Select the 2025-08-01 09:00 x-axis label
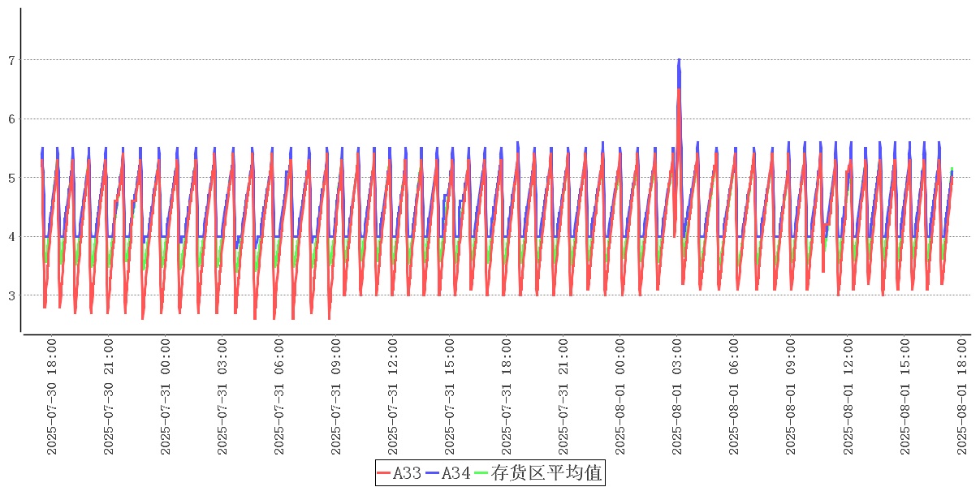This screenshot has height=487, width=980. point(791,397)
